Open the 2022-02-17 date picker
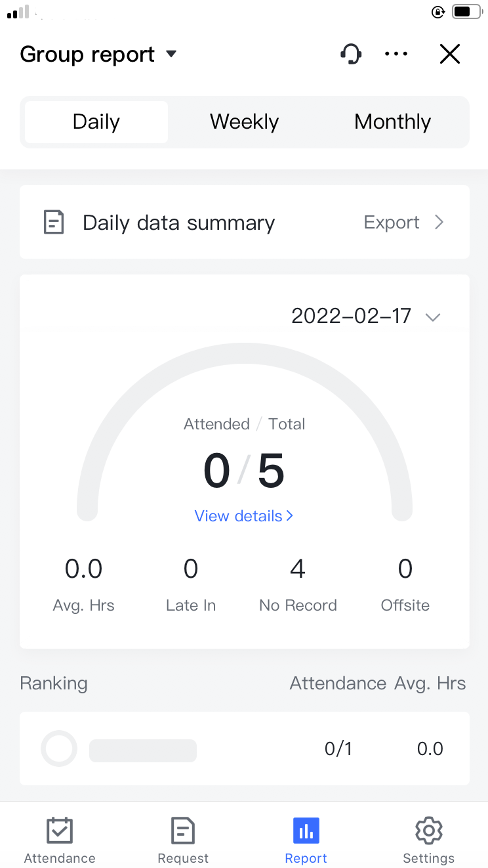Image resolution: width=488 pixels, height=868 pixels. pos(365,316)
